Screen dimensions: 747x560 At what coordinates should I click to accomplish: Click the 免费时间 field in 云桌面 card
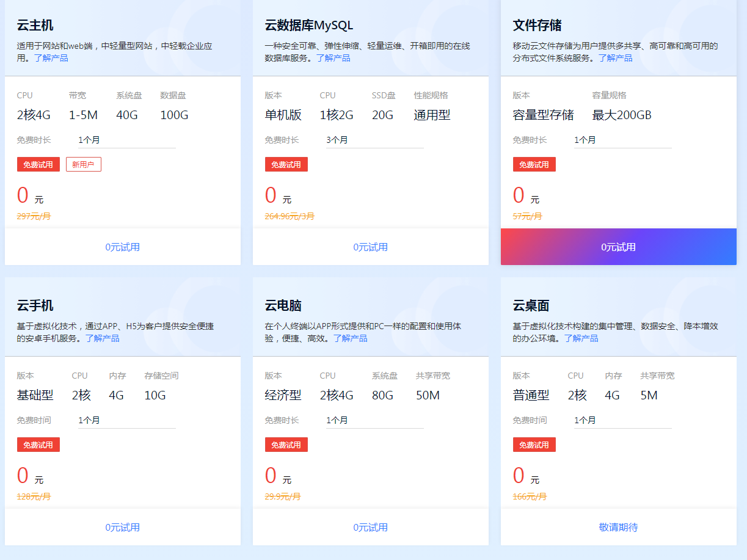coord(622,420)
